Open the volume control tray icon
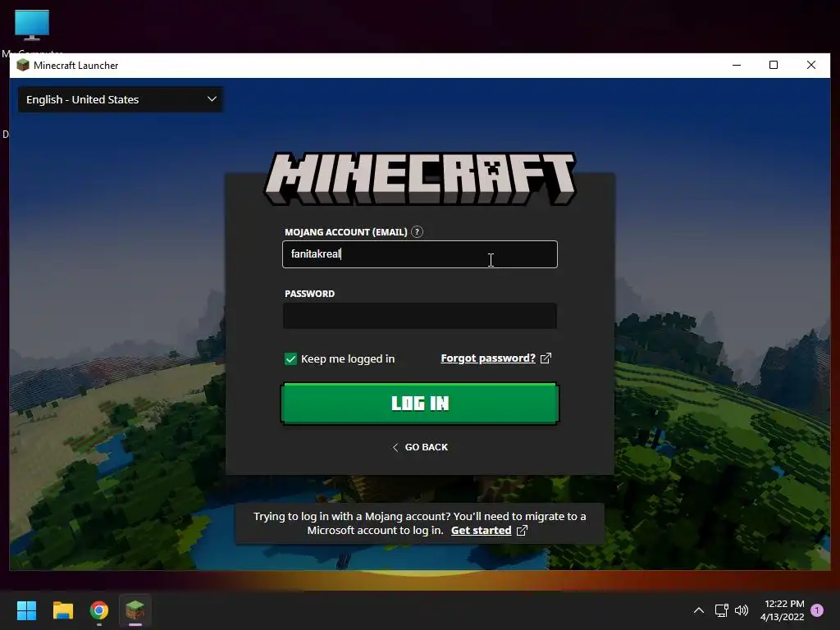This screenshot has height=630, width=840. coord(742,610)
